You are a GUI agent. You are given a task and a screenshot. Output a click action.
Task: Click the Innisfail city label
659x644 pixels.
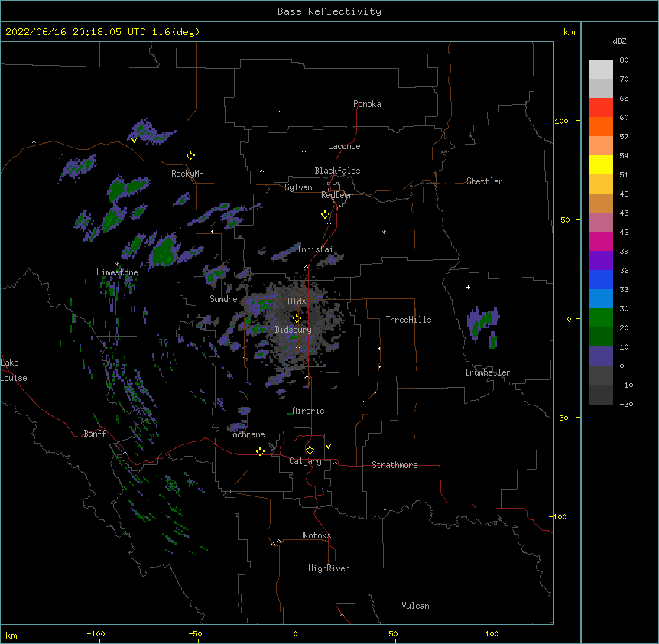pyautogui.click(x=317, y=249)
